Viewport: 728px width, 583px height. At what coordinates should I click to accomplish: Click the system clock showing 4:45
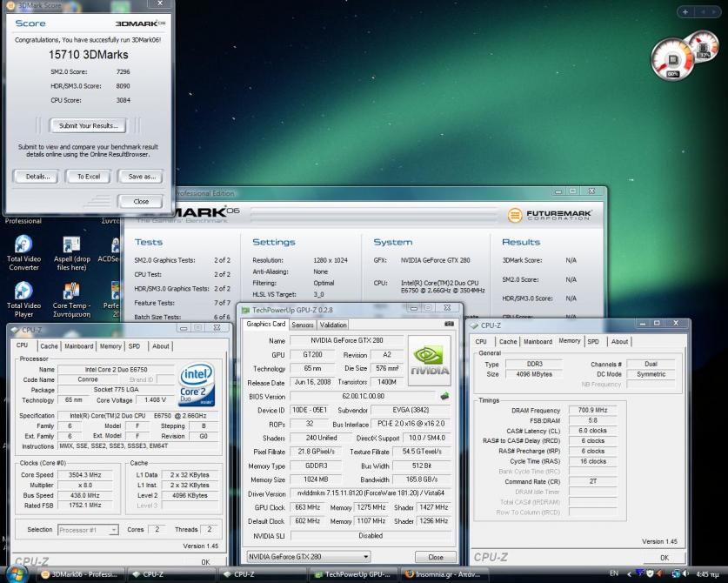[x=707, y=574]
